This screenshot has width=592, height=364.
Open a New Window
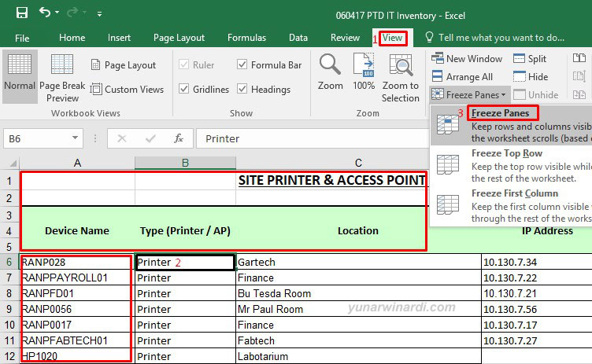click(467, 58)
